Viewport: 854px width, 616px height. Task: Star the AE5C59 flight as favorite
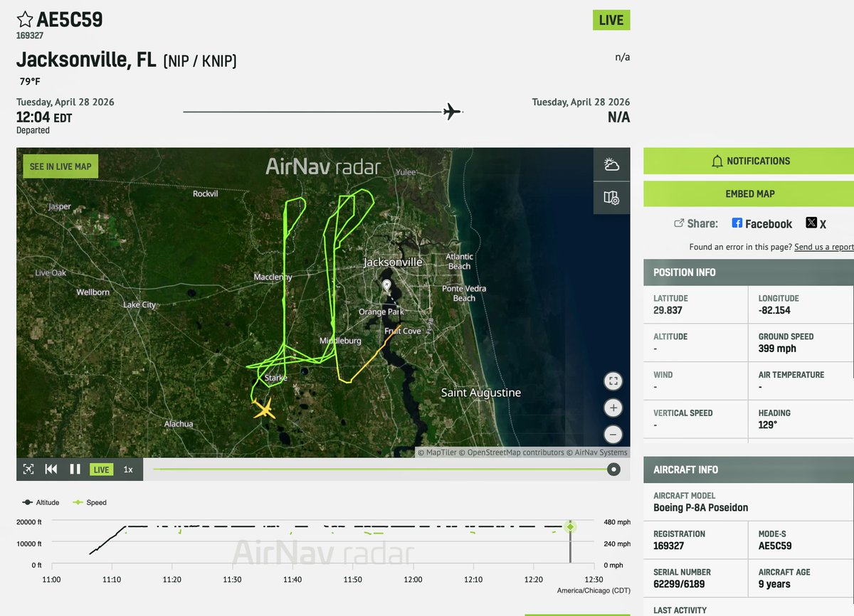tap(25, 19)
